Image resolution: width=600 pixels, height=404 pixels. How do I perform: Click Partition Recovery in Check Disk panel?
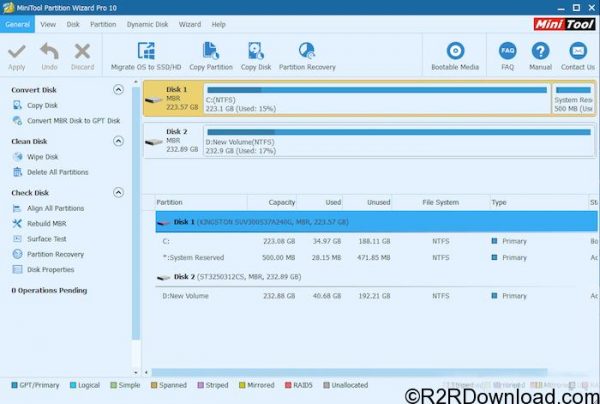(x=55, y=254)
